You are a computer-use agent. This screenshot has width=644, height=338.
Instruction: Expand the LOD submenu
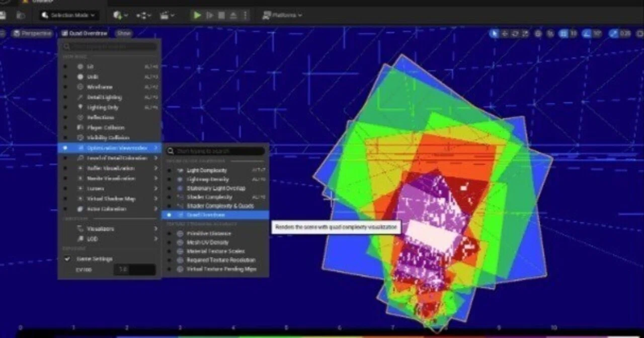click(x=109, y=239)
